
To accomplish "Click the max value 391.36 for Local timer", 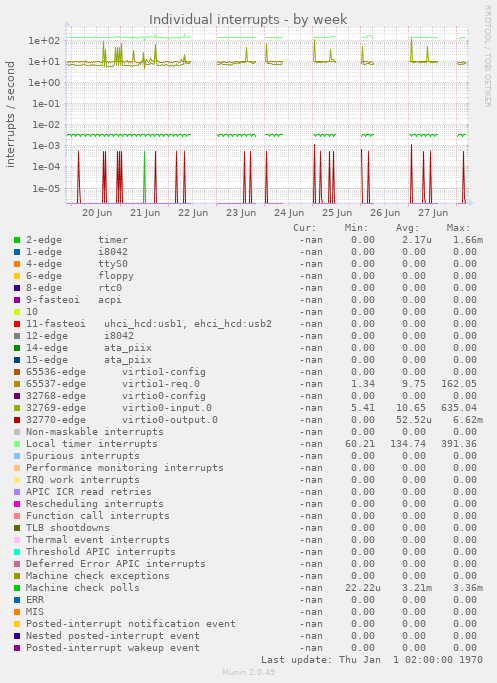I will 459,444.
